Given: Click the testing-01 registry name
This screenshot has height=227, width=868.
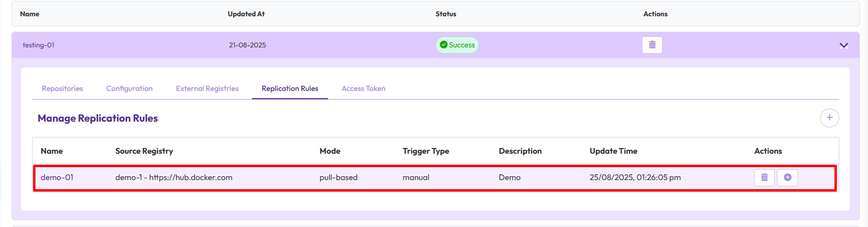Looking at the screenshot, I should [38, 45].
